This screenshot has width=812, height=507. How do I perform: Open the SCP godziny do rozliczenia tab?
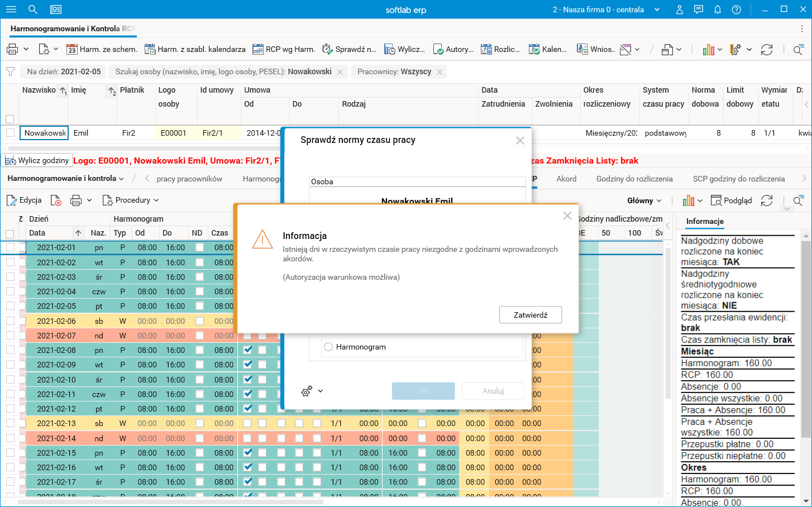click(x=739, y=179)
